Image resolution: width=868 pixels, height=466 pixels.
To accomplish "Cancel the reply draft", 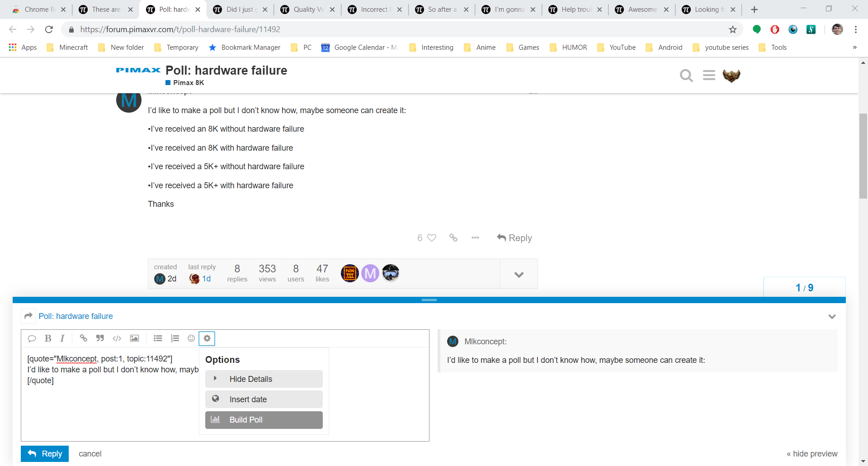I will pyautogui.click(x=90, y=454).
